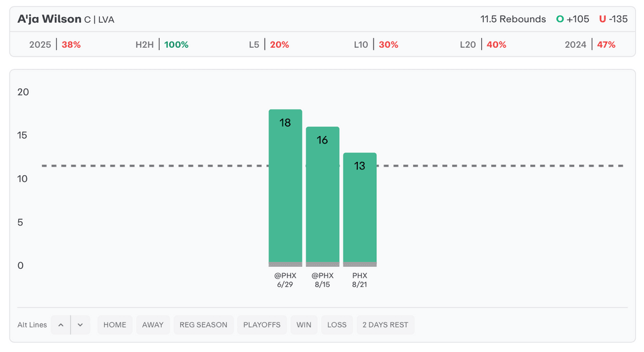644x352 pixels.
Task: Enable the REG SEASON filter
Action: (x=203, y=325)
